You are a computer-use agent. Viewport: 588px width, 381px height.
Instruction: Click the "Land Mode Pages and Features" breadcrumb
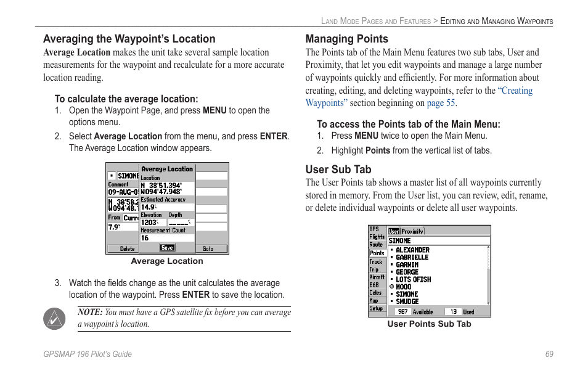(376, 21)
